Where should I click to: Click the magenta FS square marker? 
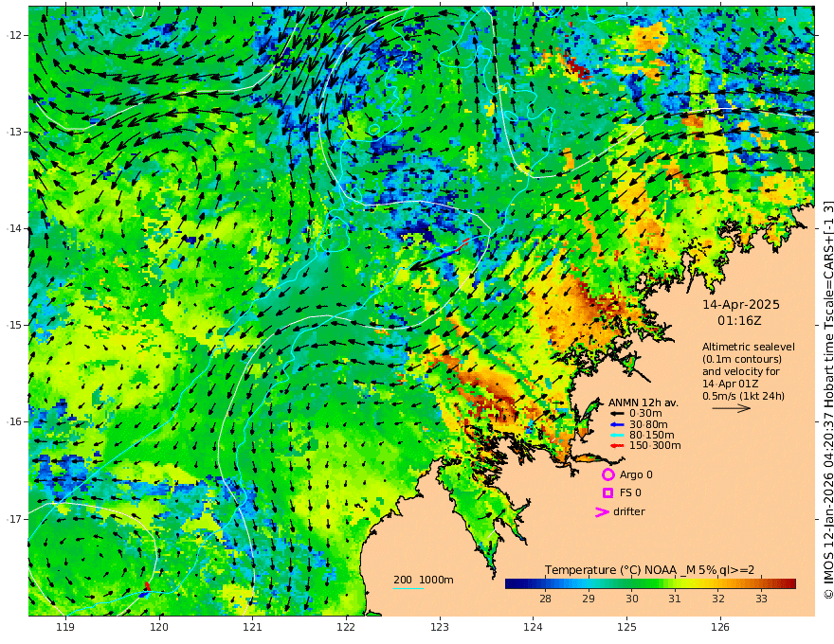click(x=607, y=493)
